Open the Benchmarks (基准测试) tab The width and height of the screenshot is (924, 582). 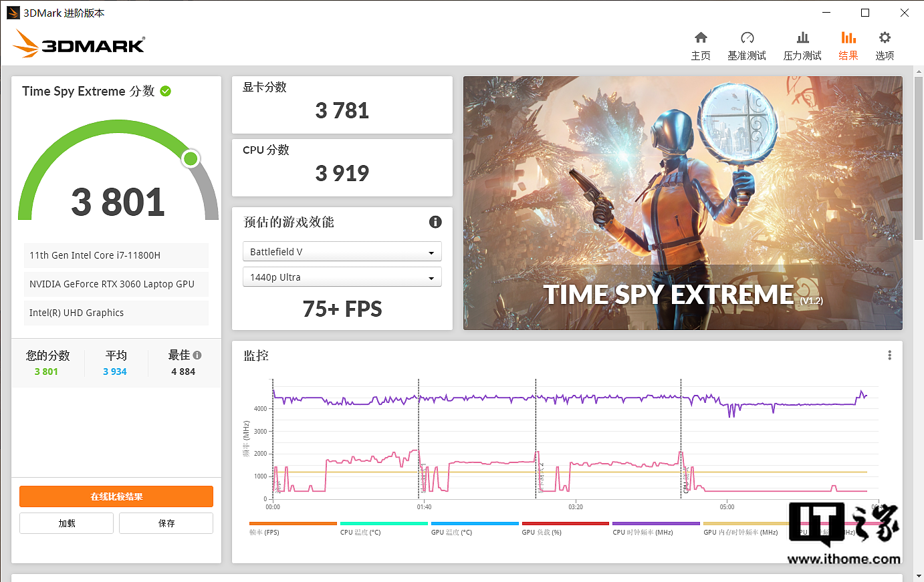coord(747,46)
